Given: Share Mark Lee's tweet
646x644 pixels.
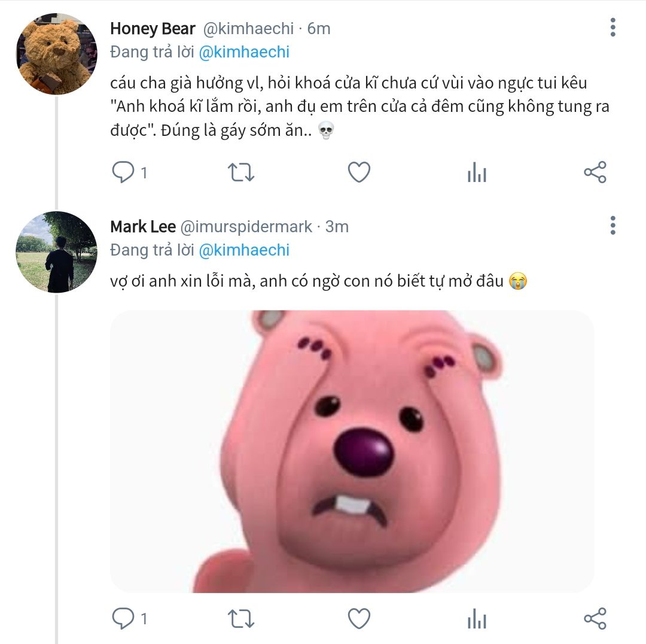Looking at the screenshot, I should [595, 618].
